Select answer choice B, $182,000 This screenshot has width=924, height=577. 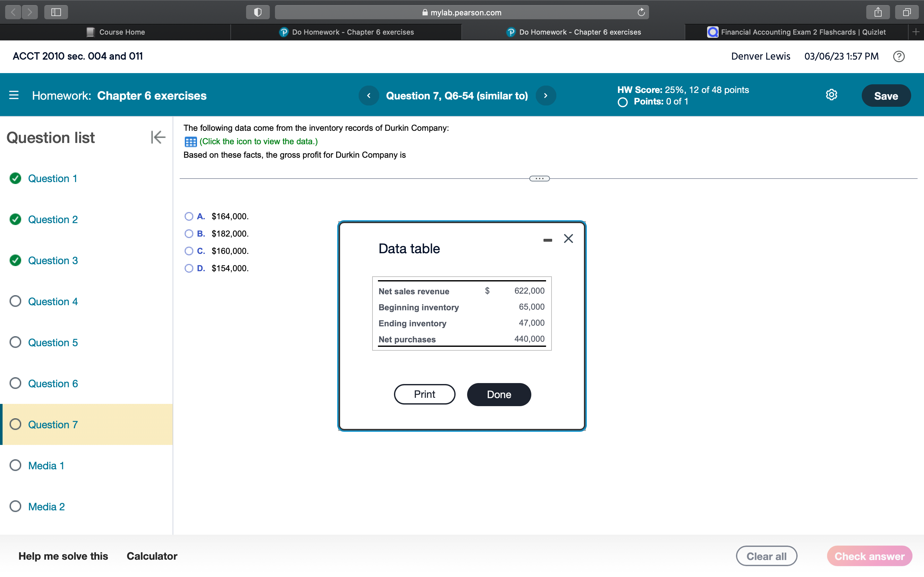[189, 234]
